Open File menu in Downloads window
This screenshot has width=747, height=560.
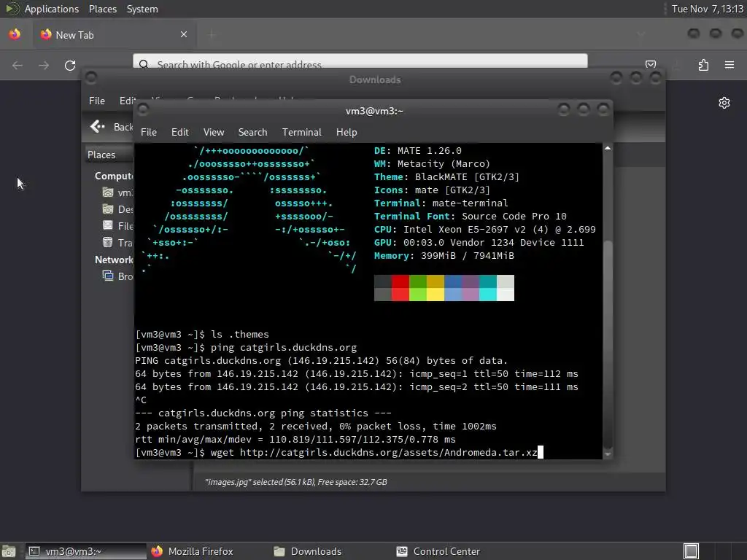click(97, 101)
